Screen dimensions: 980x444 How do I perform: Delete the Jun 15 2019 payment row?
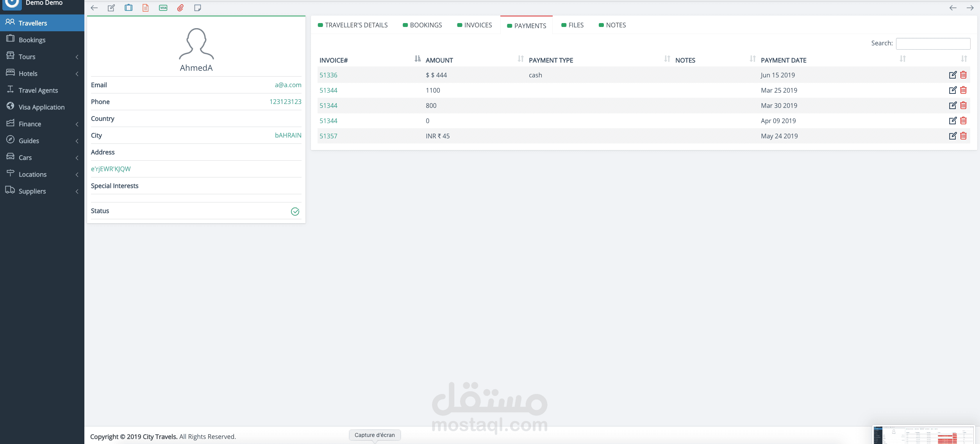click(x=963, y=75)
